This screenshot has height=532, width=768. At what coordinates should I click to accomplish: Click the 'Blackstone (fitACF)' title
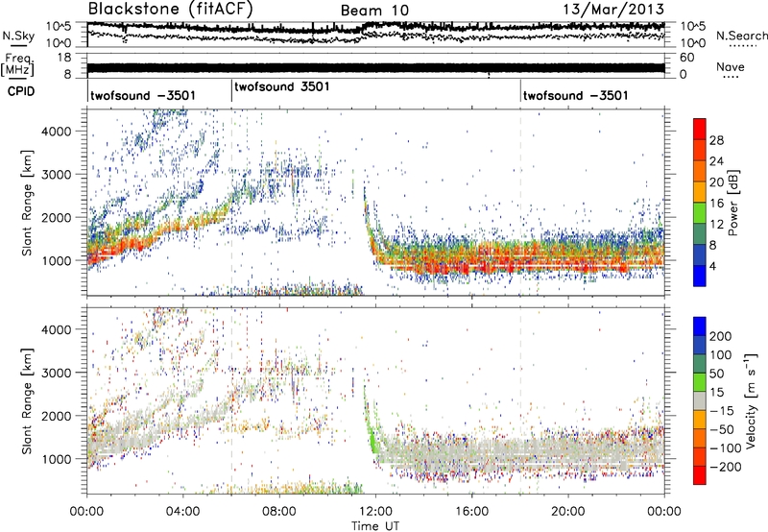(x=171, y=10)
